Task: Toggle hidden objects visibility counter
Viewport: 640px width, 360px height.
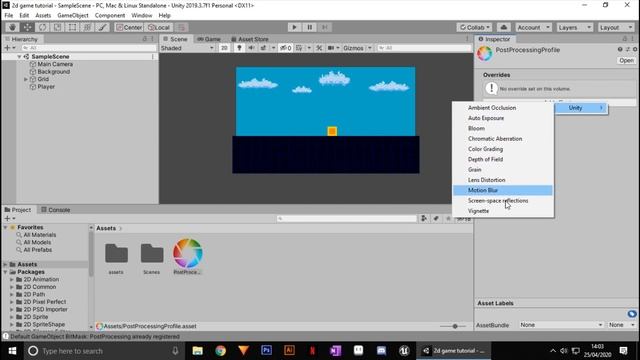Action: pyautogui.click(x=286, y=48)
